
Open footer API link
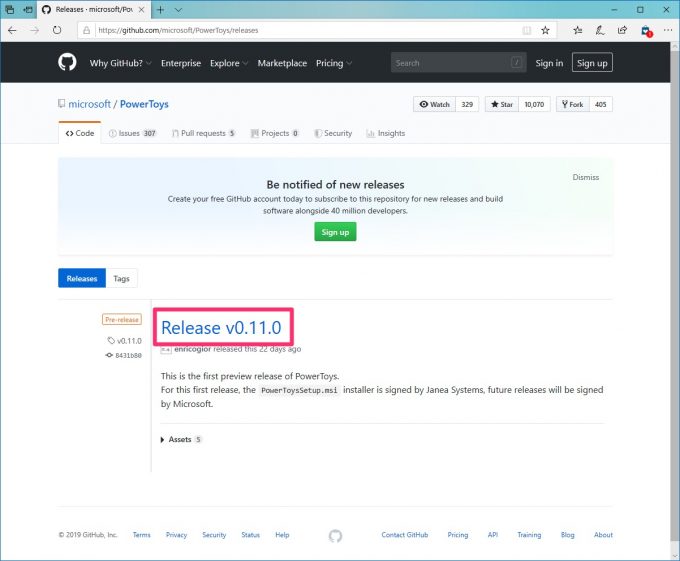(x=493, y=535)
